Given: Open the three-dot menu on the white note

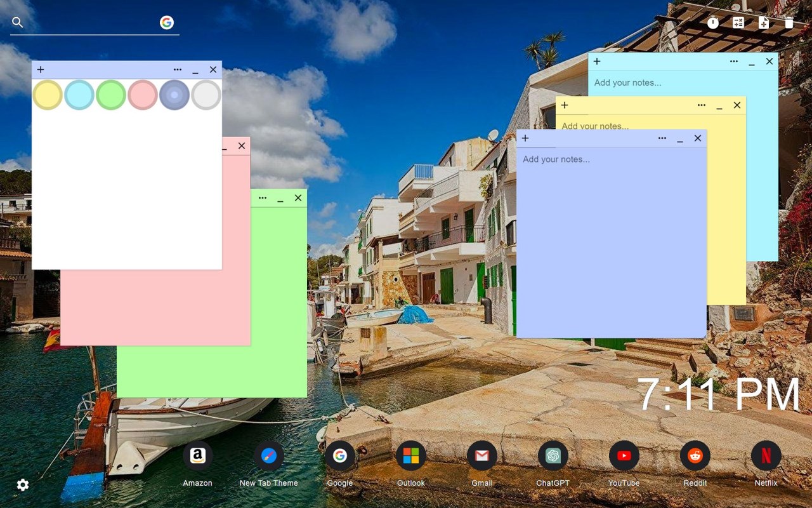Looking at the screenshot, I should point(178,70).
